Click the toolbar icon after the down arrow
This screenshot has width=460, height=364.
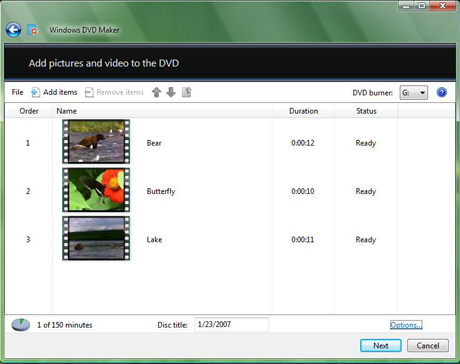(x=187, y=92)
